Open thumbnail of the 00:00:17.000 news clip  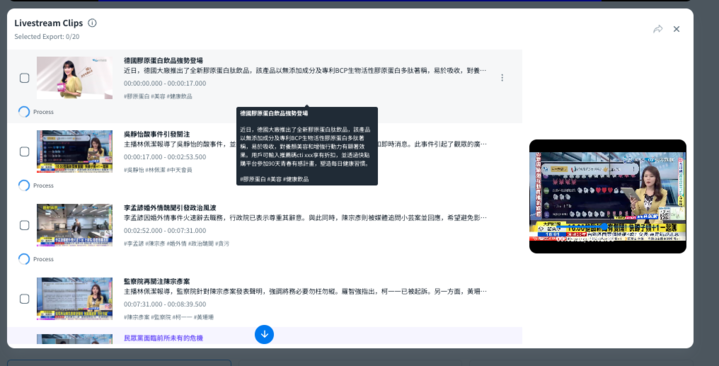[x=75, y=151]
